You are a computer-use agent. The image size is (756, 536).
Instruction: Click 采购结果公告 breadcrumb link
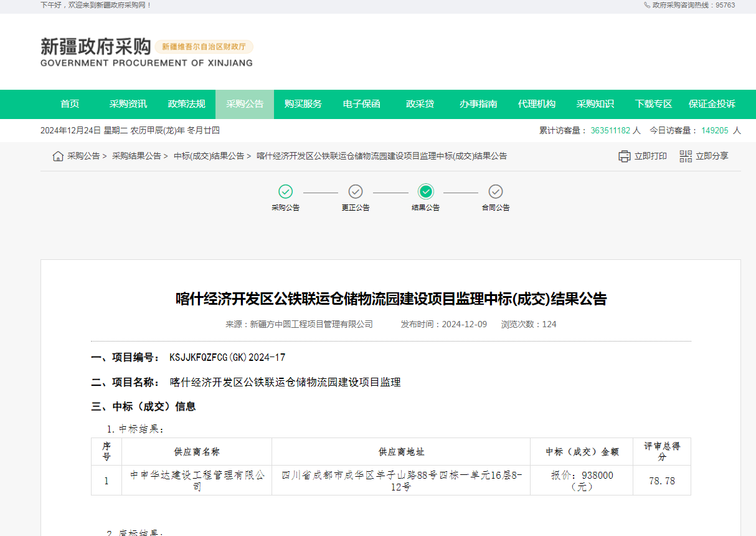136,156
